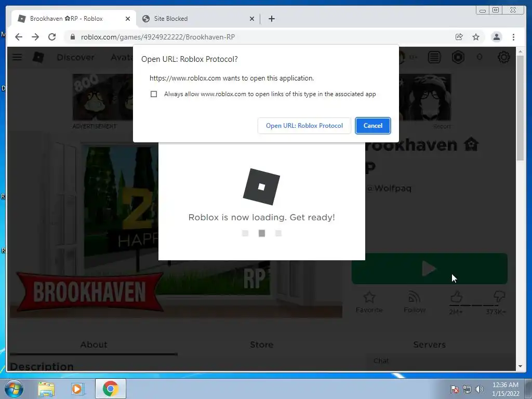Screen dimensions: 532x399
Task: Like the game with thumbs up
Action: pyautogui.click(x=456, y=298)
